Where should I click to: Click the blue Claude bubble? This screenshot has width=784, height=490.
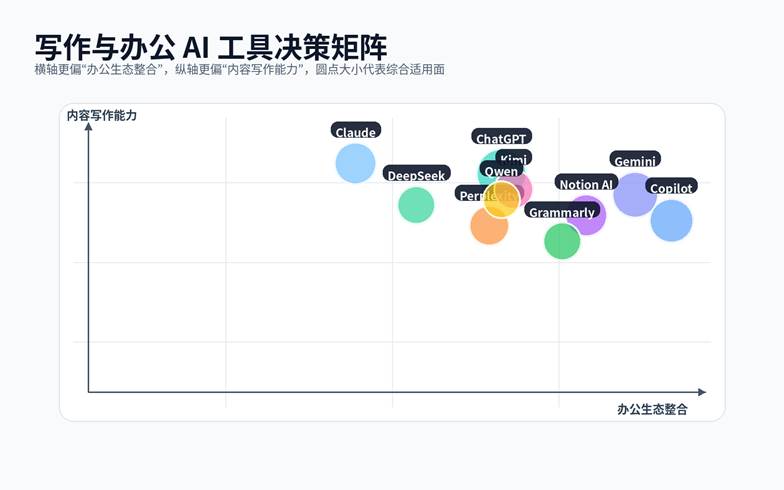[x=355, y=163]
